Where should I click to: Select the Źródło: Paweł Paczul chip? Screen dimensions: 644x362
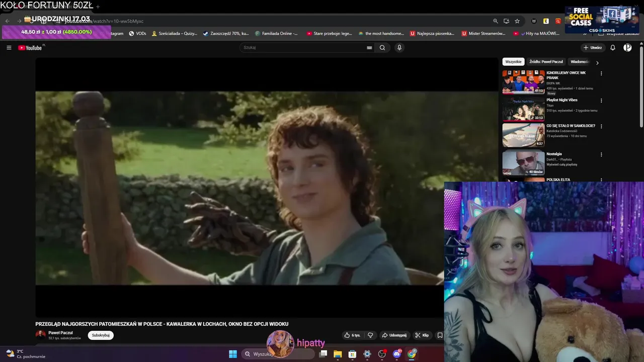tap(546, 62)
